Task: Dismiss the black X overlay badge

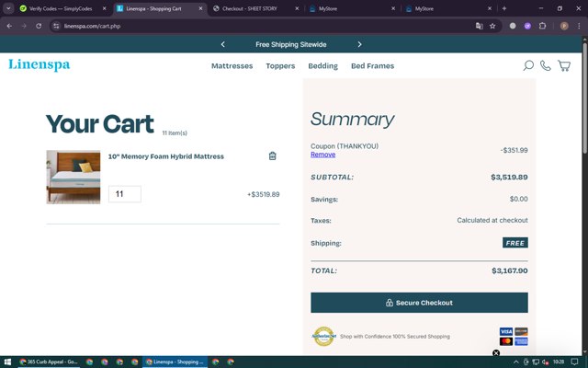Action: tap(496, 353)
